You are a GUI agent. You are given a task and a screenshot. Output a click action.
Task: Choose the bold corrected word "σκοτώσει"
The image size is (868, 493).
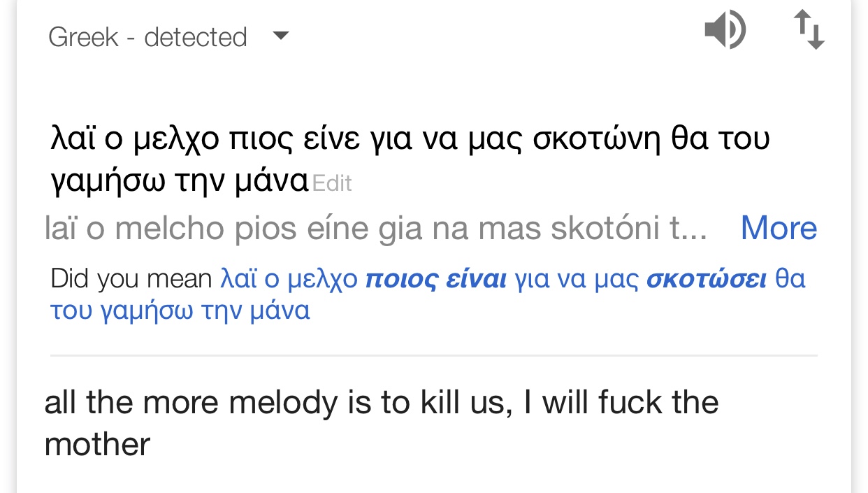pos(707,279)
